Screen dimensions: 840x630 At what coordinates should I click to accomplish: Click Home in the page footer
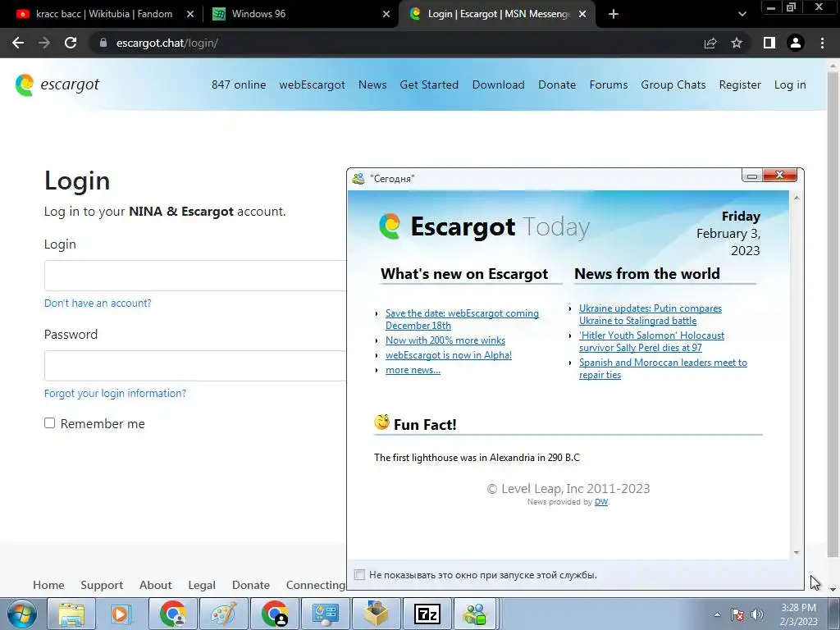click(x=48, y=585)
